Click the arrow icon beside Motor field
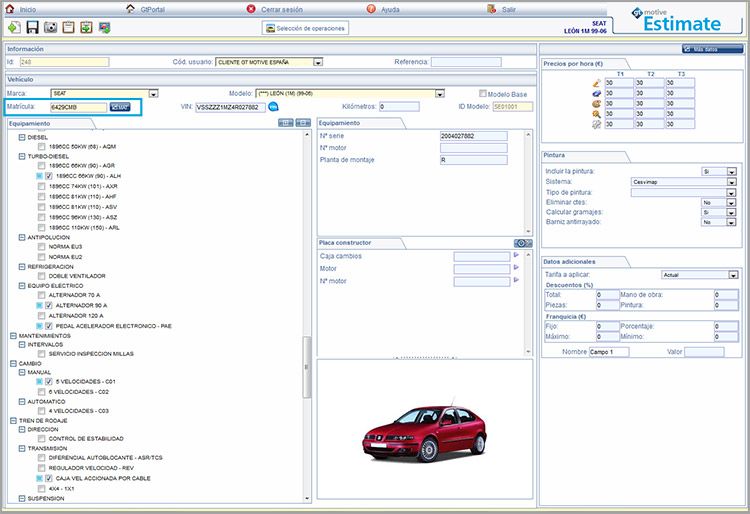This screenshot has height=514, width=750. click(x=516, y=268)
